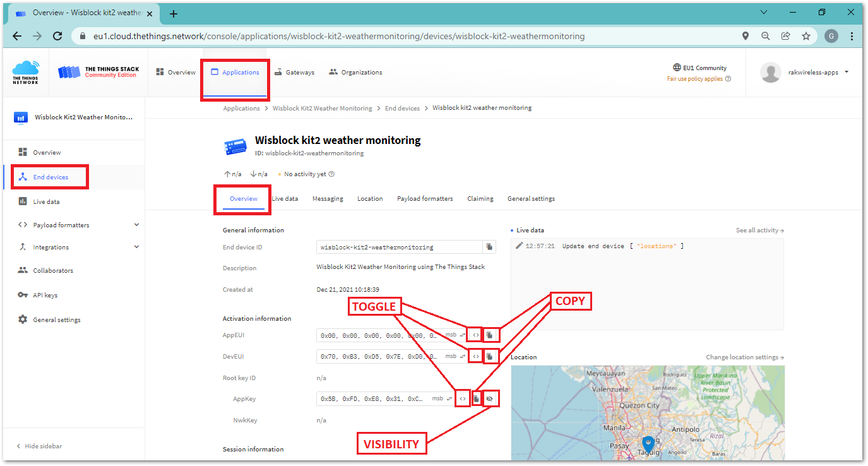The width and height of the screenshot is (868, 466).
Task: Copy the AppKey to clipboard
Action: [x=476, y=399]
